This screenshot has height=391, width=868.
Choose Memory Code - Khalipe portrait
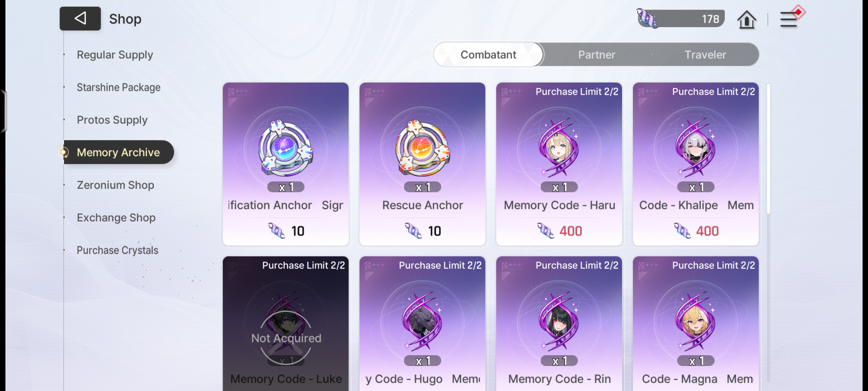pyautogui.click(x=696, y=148)
